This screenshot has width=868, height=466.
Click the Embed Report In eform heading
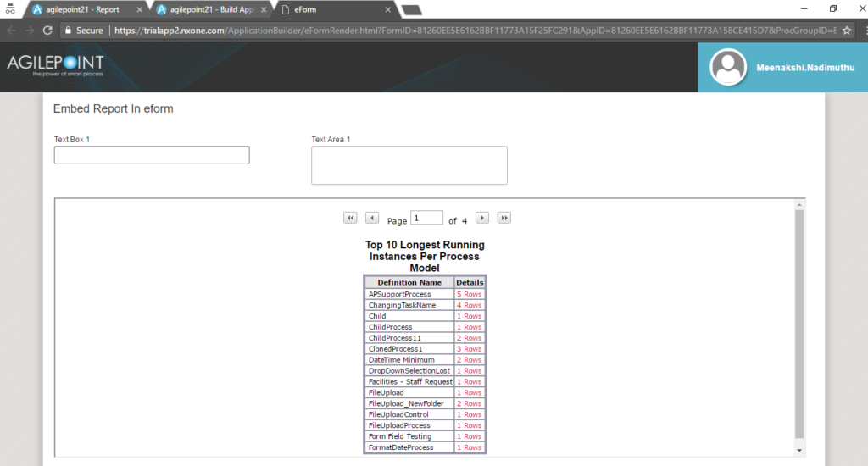(x=113, y=109)
